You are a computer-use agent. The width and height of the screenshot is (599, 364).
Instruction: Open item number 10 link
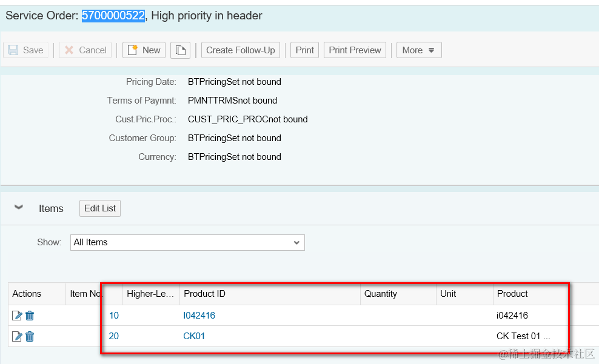pyautogui.click(x=114, y=316)
